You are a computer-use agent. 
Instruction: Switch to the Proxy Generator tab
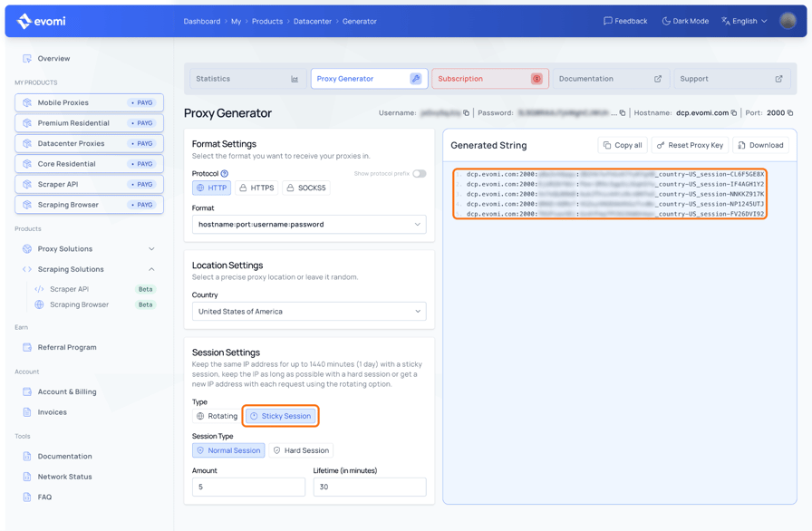[x=369, y=79]
